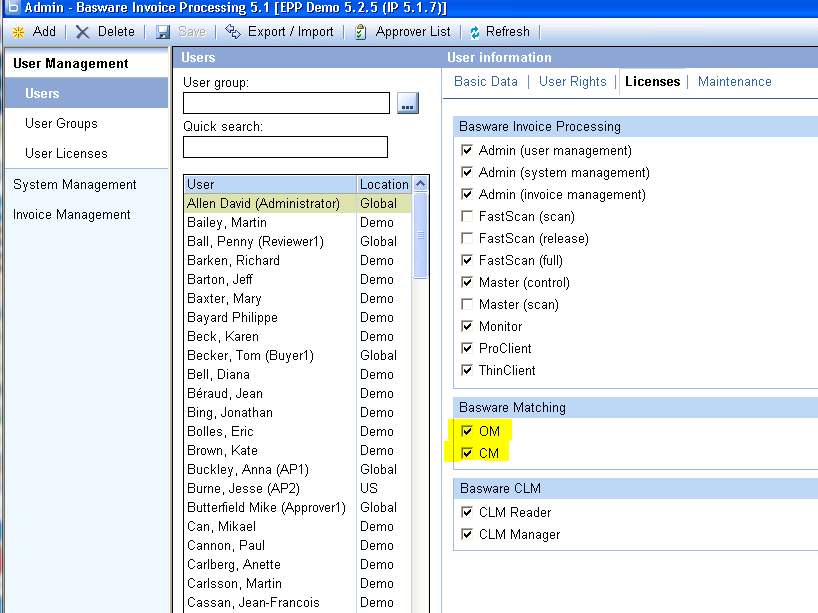
Task: Click the Export / Import arrows icon
Action: (233, 32)
